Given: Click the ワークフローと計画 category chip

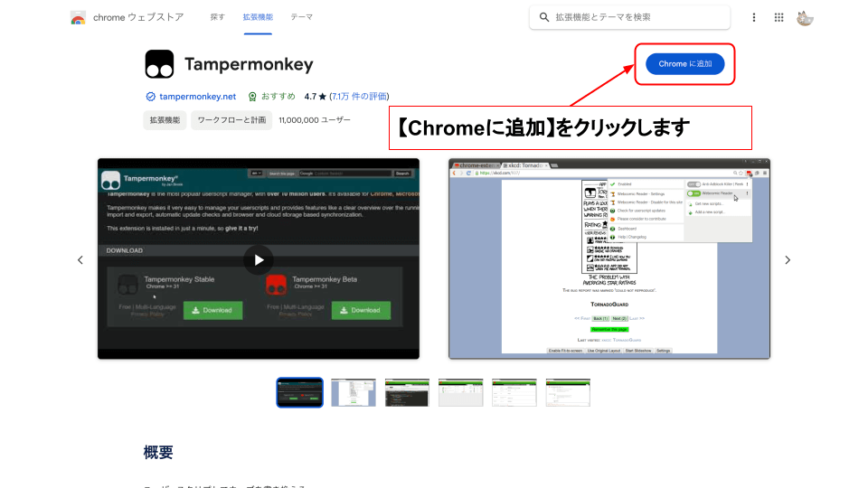Looking at the screenshot, I should tap(231, 120).
